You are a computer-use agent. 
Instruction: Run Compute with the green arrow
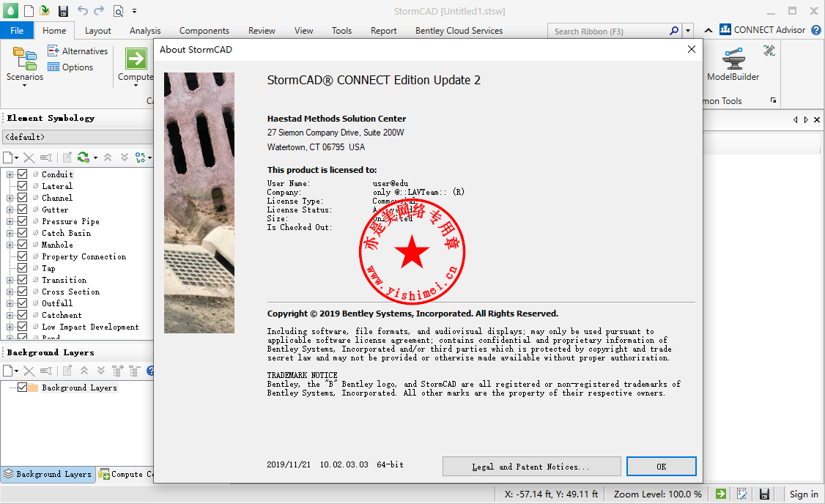(136, 59)
